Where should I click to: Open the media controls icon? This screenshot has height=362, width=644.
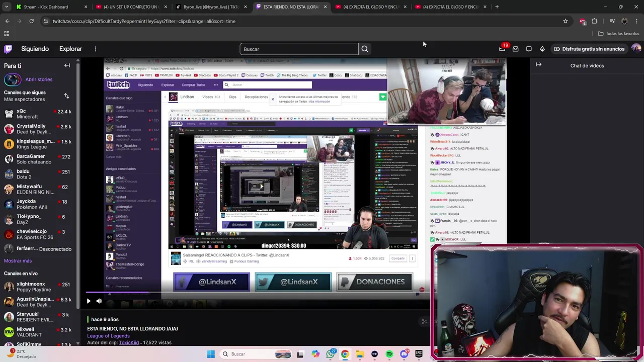point(612,21)
